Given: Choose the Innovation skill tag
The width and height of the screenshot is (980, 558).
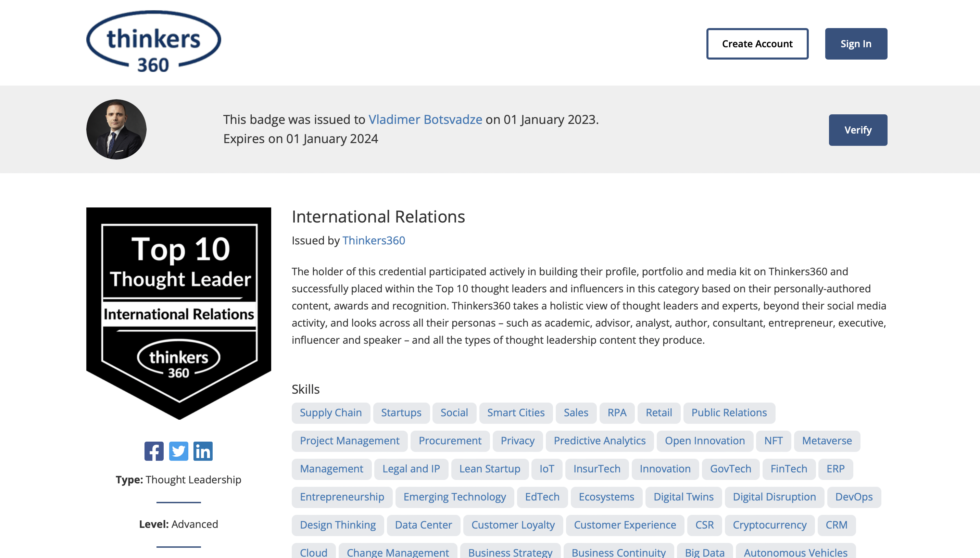Looking at the screenshot, I should 665,469.
